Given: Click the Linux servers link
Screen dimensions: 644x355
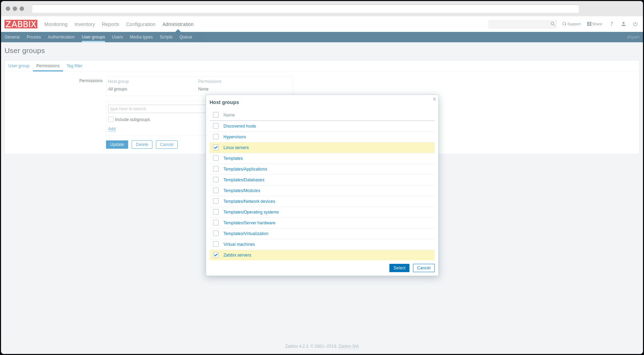Looking at the screenshot, I should point(236,148).
